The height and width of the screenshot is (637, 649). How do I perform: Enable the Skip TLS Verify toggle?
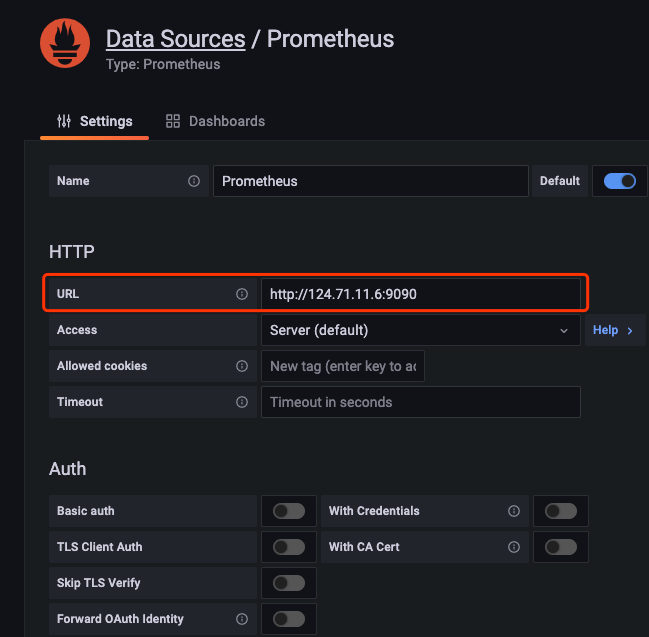pos(289,583)
